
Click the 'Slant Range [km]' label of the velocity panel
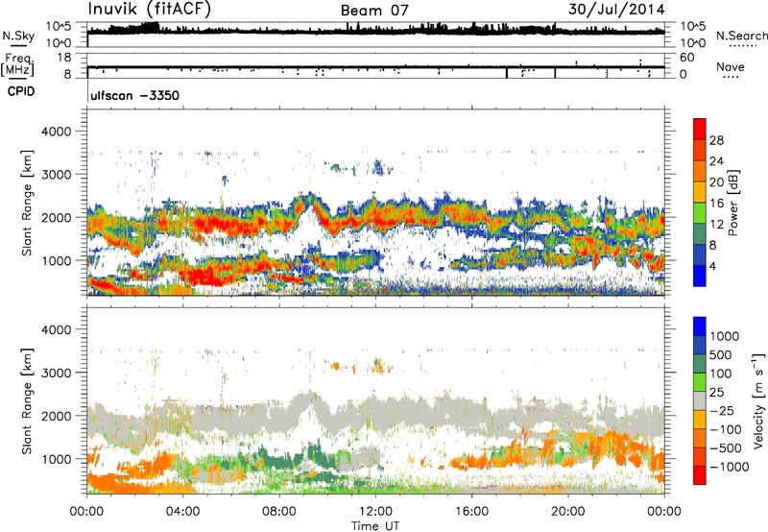click(x=27, y=401)
